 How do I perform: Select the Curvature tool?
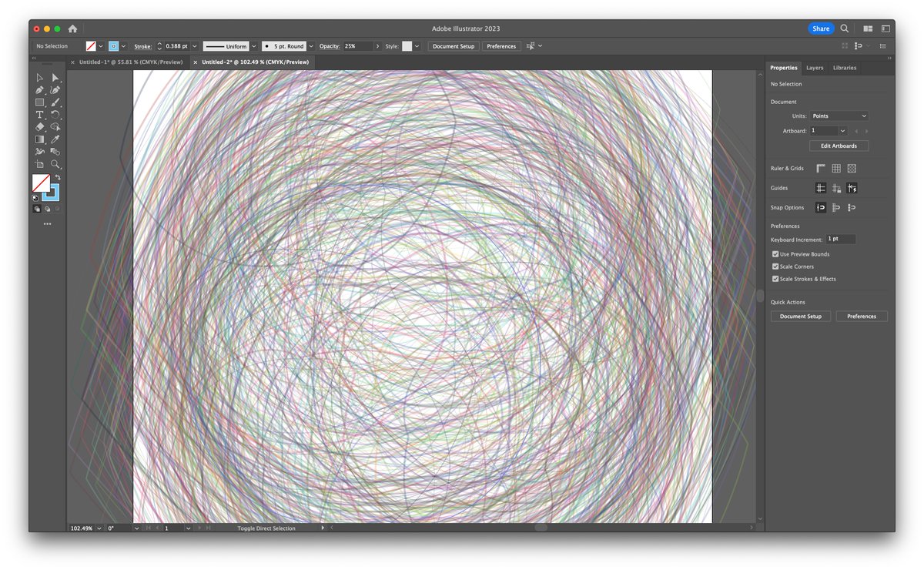pyautogui.click(x=55, y=90)
